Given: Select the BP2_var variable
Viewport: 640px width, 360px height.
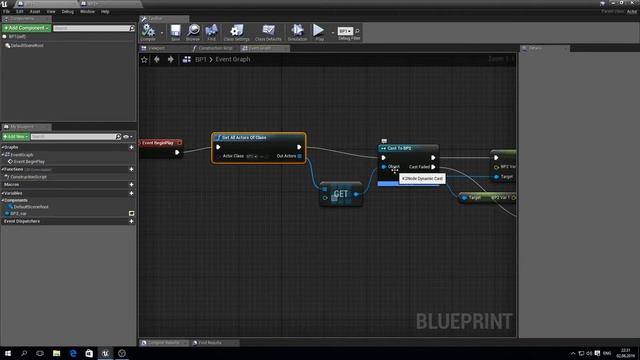Looking at the screenshot, I should coord(18,213).
